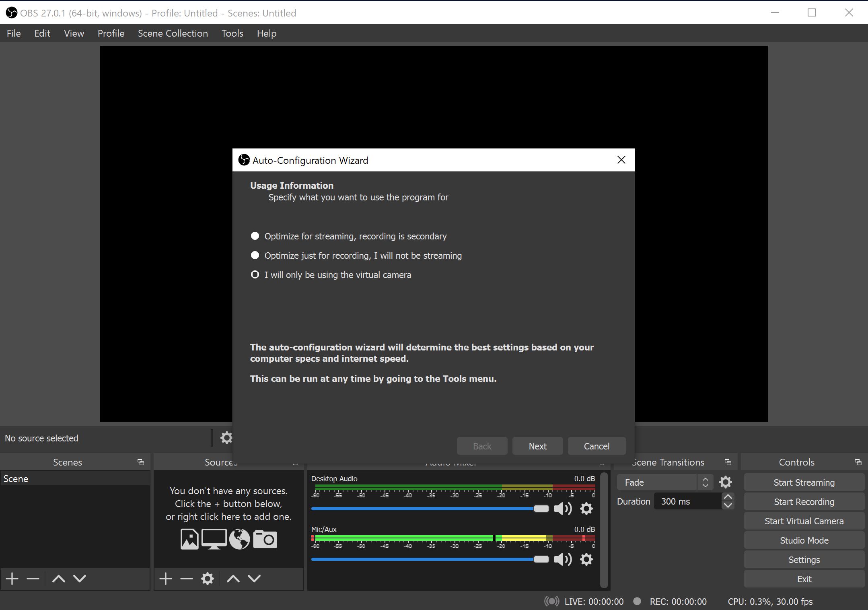Select I will only be using virtual camera
This screenshot has height=610, width=868.
pyautogui.click(x=255, y=275)
